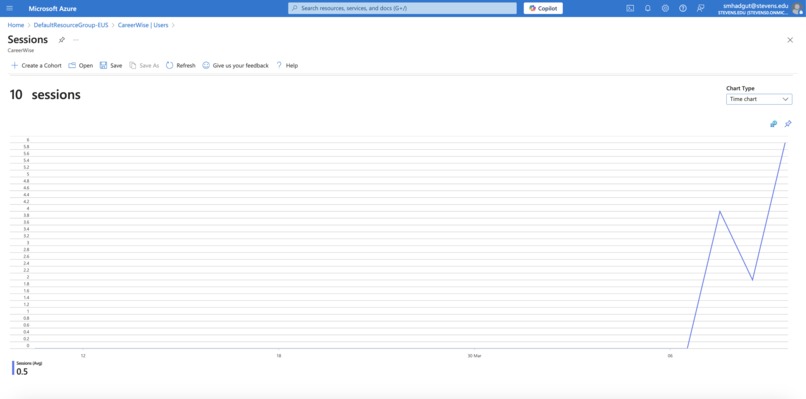Click the user account avatar
Image resolution: width=806 pixels, height=399 pixels.
pyautogui.click(x=797, y=8)
